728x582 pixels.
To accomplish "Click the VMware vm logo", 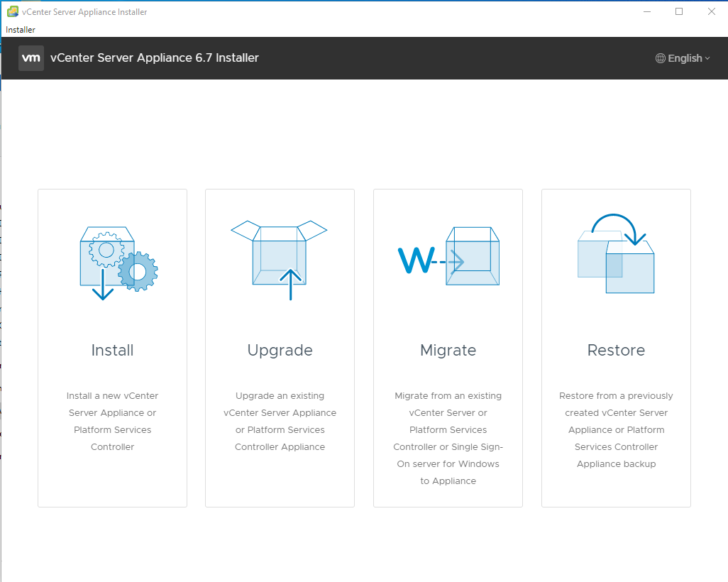I will pyautogui.click(x=31, y=58).
